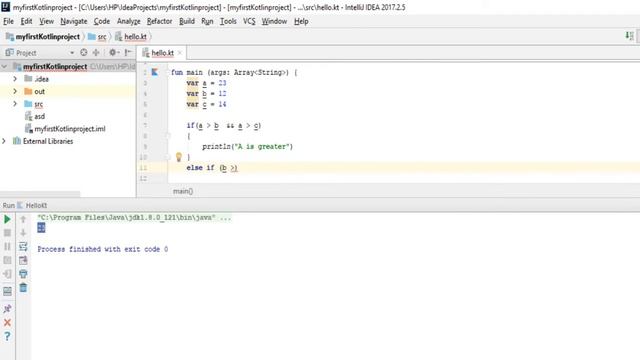
Task: Click 'Process finished with exit code 0' text
Action: coord(102,249)
